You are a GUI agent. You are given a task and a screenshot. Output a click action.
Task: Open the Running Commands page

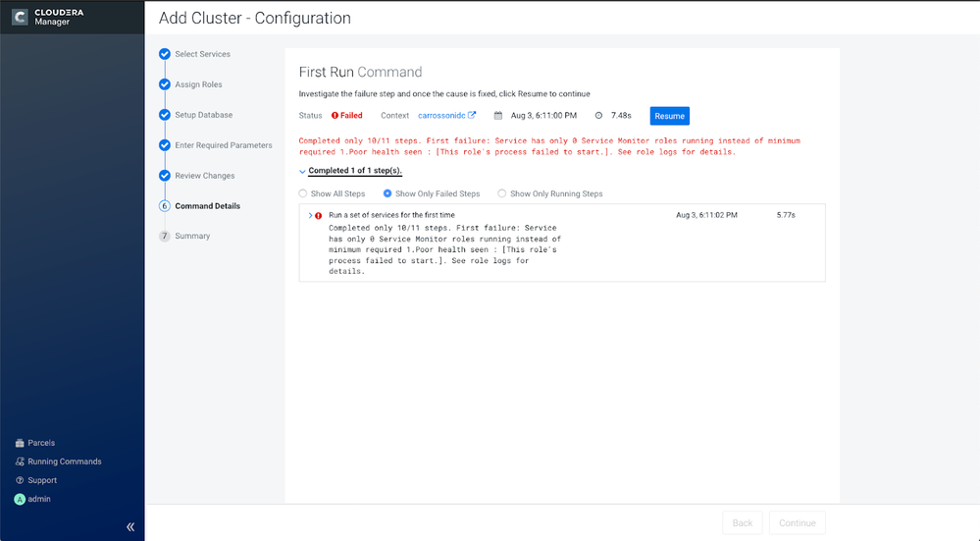[x=58, y=461]
